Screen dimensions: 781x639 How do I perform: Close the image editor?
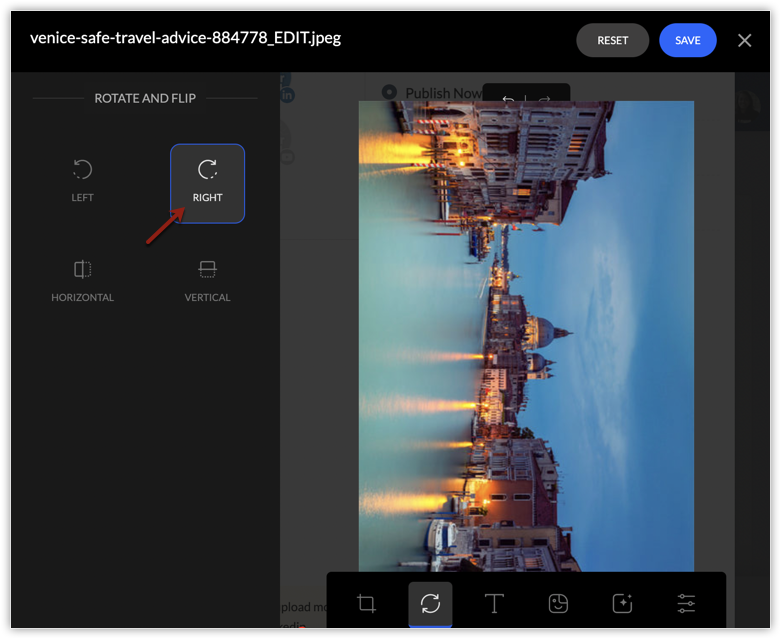point(744,40)
